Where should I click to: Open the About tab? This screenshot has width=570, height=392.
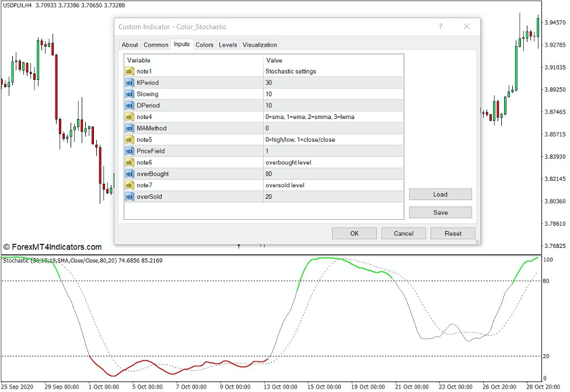[130, 45]
